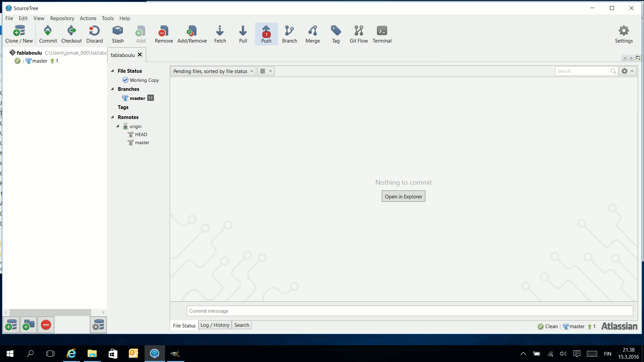
Task: Open the gear options dropdown beside Search
Action: pos(628,71)
